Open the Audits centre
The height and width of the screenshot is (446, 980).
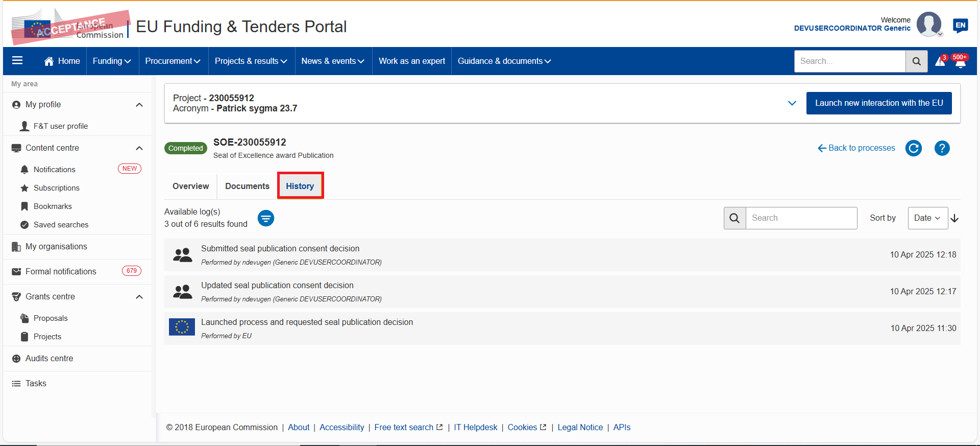[49, 359]
